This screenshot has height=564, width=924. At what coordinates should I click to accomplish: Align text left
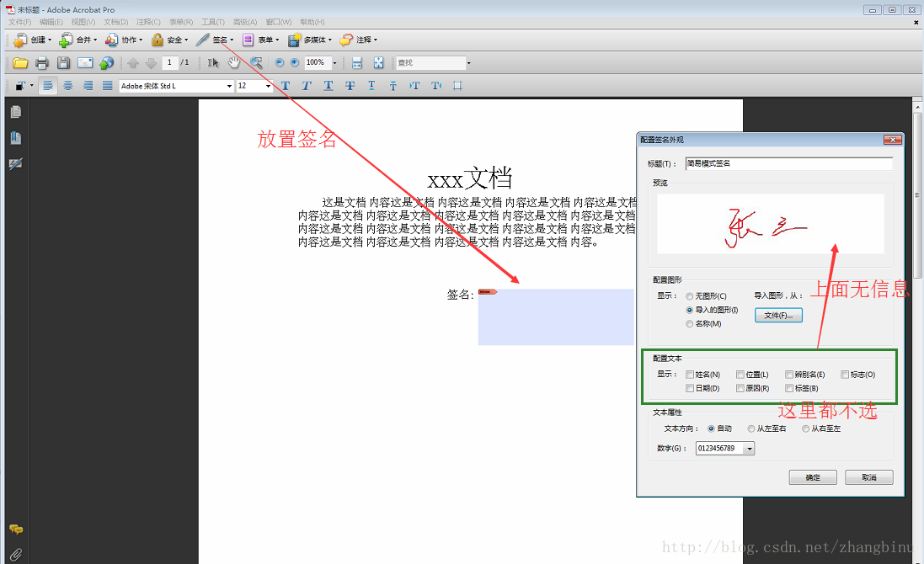click(x=48, y=86)
